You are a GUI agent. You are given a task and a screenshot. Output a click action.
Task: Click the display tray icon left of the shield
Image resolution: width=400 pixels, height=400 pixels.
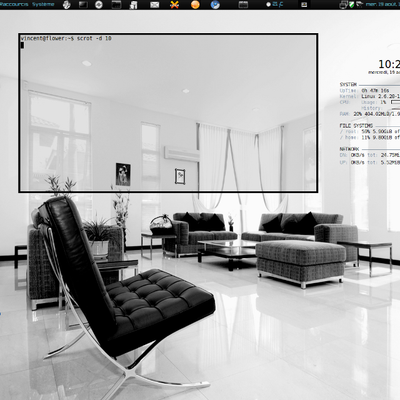(x=343, y=5)
